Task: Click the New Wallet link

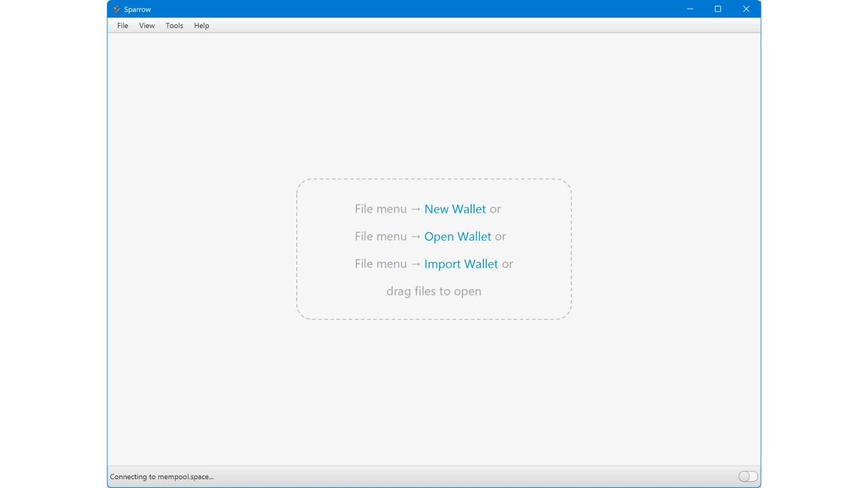Action: tap(455, 209)
